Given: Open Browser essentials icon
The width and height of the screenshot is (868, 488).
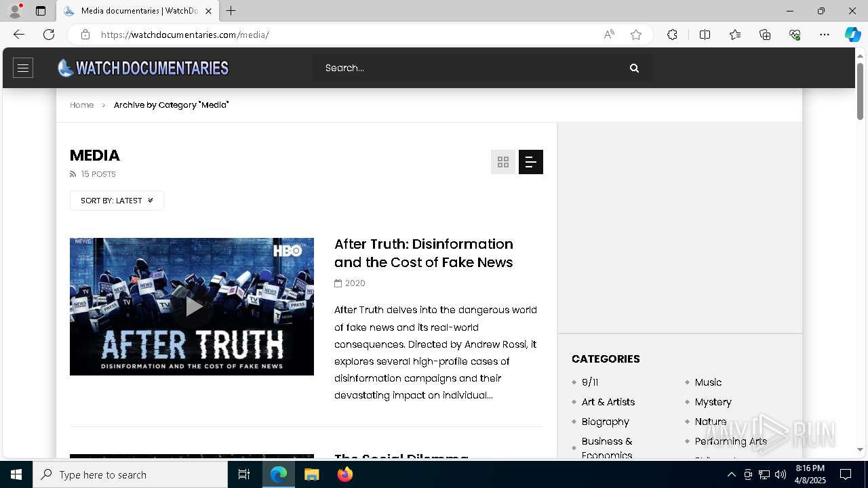Looking at the screenshot, I should pyautogui.click(x=795, y=35).
